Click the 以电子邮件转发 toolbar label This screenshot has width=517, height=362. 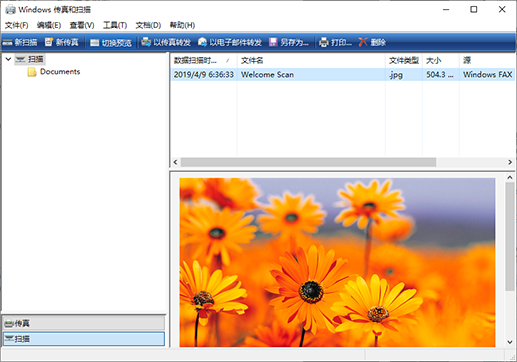pyautogui.click(x=236, y=42)
